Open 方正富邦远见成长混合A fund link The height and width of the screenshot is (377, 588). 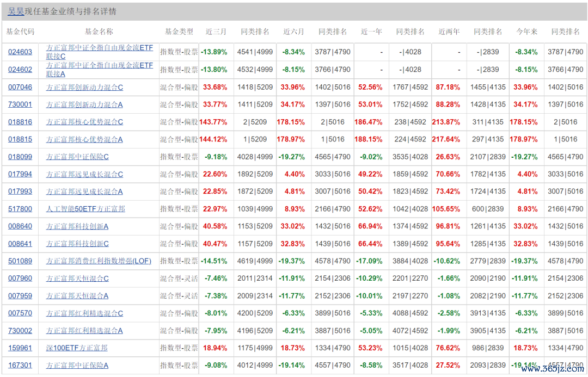tap(84, 191)
